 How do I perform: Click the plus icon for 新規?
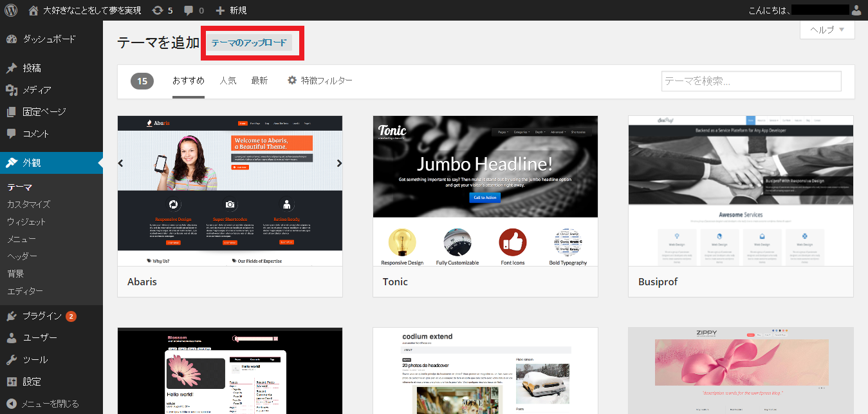coord(220,10)
